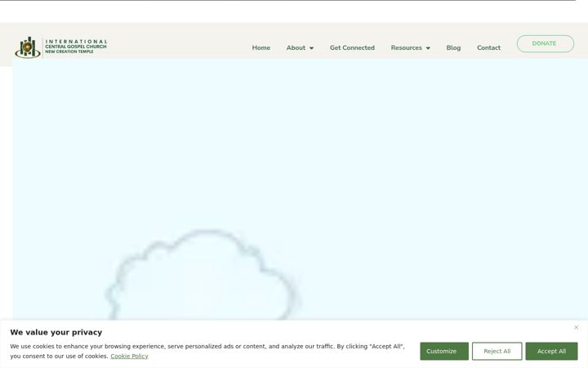Viewport: 588px width, 368px height.
Task: Navigate to the Blog page
Action: [453, 47]
